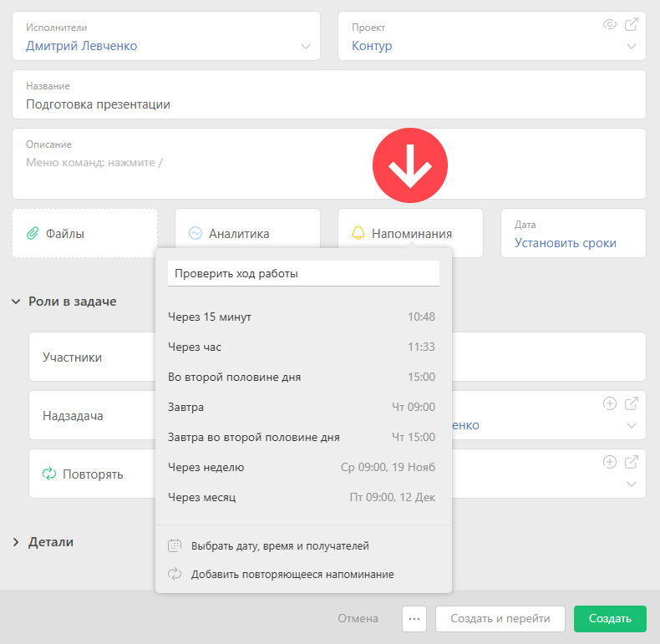The height and width of the screenshot is (644, 660).
Task: Open project in new window icon
Action: (x=632, y=24)
